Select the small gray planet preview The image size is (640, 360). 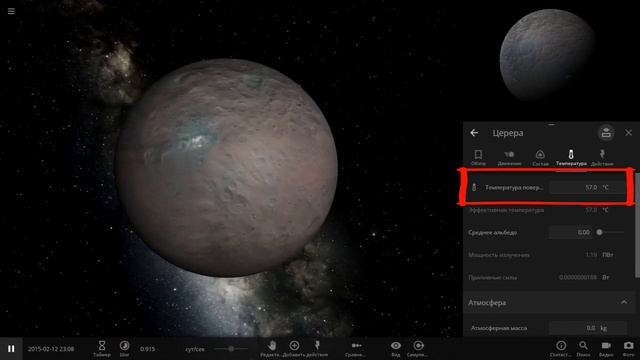pos(548,55)
